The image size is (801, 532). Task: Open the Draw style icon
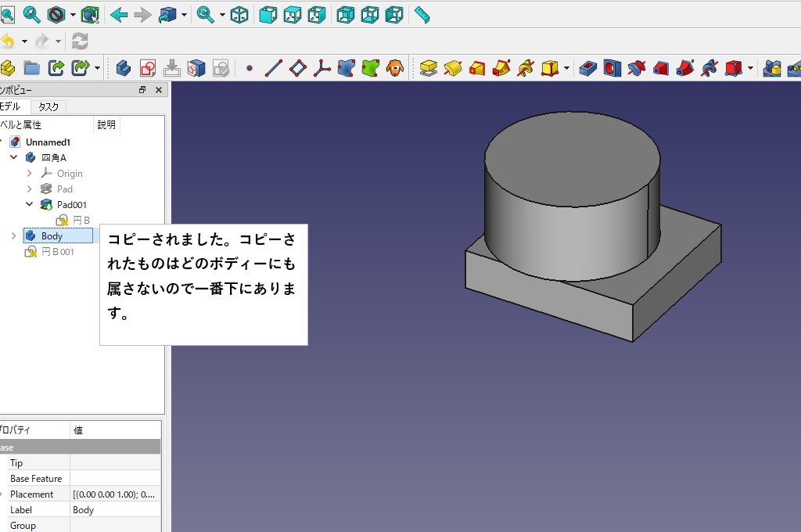tap(56, 15)
